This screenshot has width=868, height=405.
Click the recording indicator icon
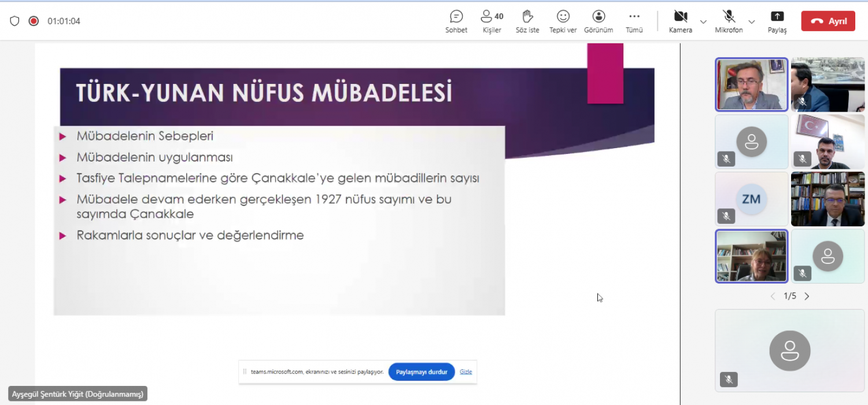click(34, 21)
